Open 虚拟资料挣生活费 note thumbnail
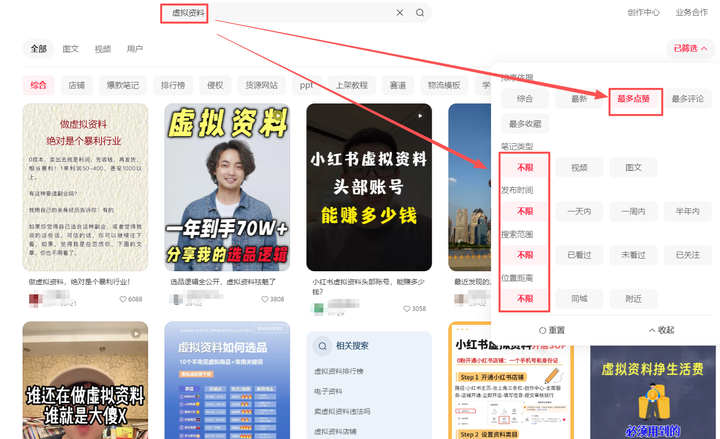720x439 pixels. coord(653,392)
